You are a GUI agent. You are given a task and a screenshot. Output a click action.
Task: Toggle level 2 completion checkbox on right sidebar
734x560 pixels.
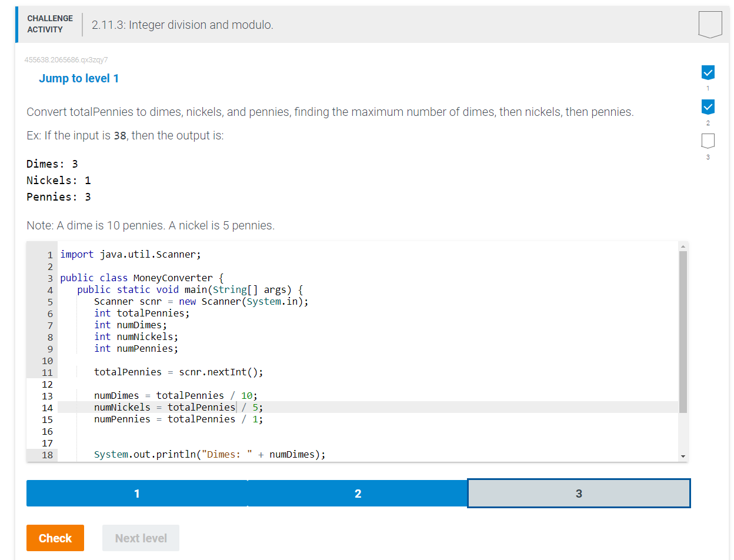(x=708, y=106)
